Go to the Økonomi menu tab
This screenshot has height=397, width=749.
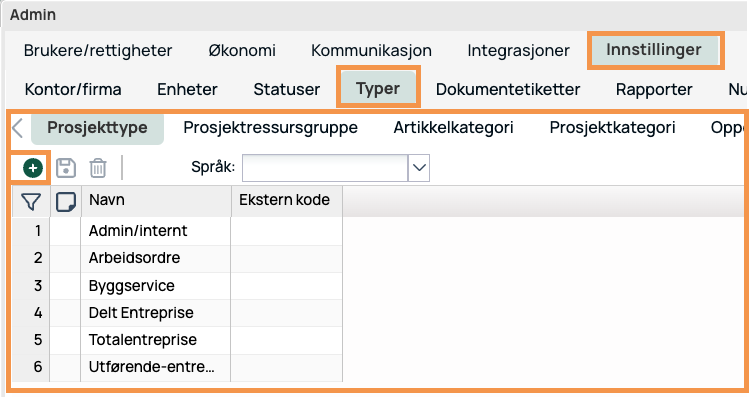coord(242,50)
